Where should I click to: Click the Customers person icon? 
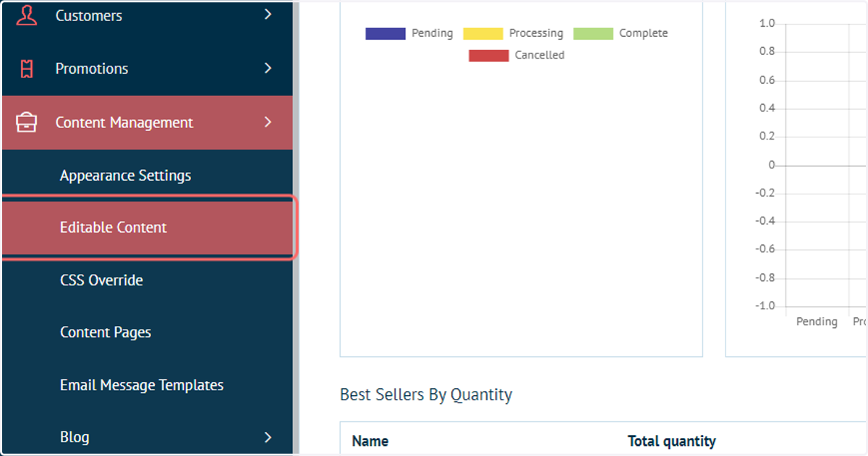point(27,14)
